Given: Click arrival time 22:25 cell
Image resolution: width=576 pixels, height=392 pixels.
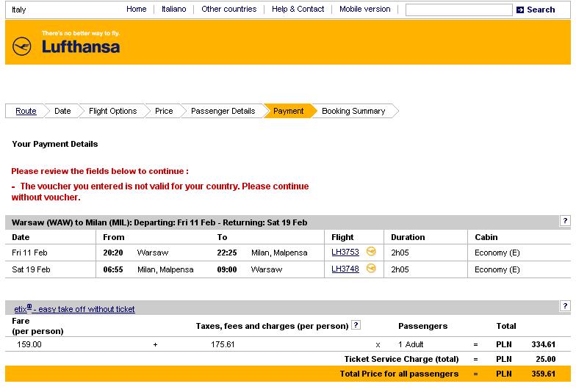Looking at the screenshot, I should coord(226,253).
